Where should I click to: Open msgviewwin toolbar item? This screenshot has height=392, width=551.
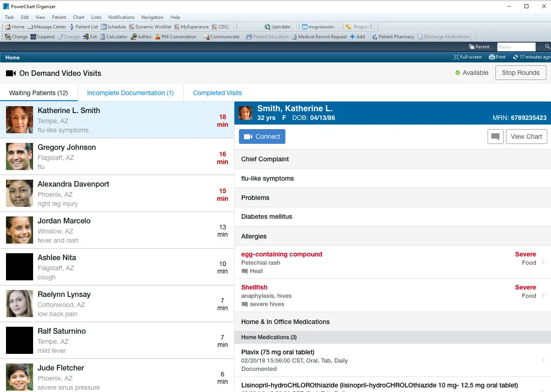pos(318,27)
